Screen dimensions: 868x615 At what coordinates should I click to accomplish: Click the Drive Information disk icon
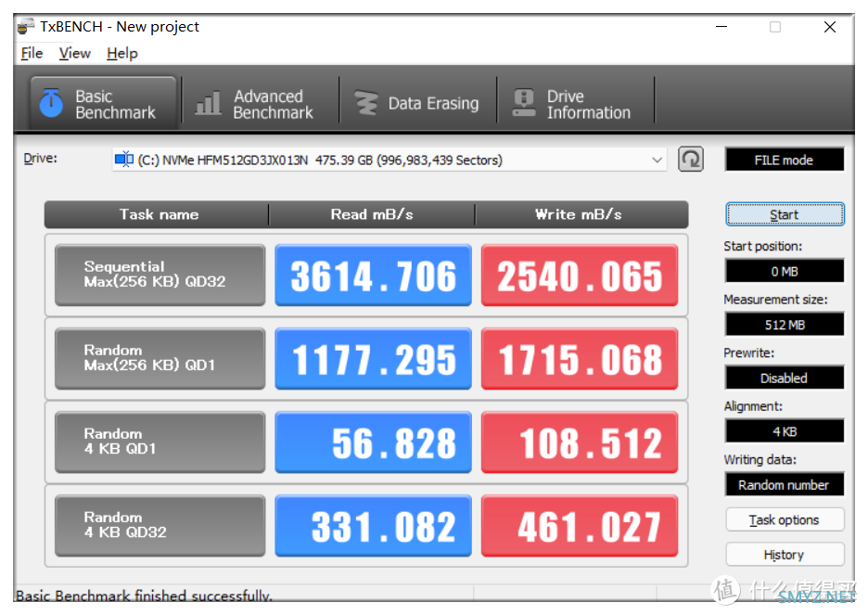point(524,103)
